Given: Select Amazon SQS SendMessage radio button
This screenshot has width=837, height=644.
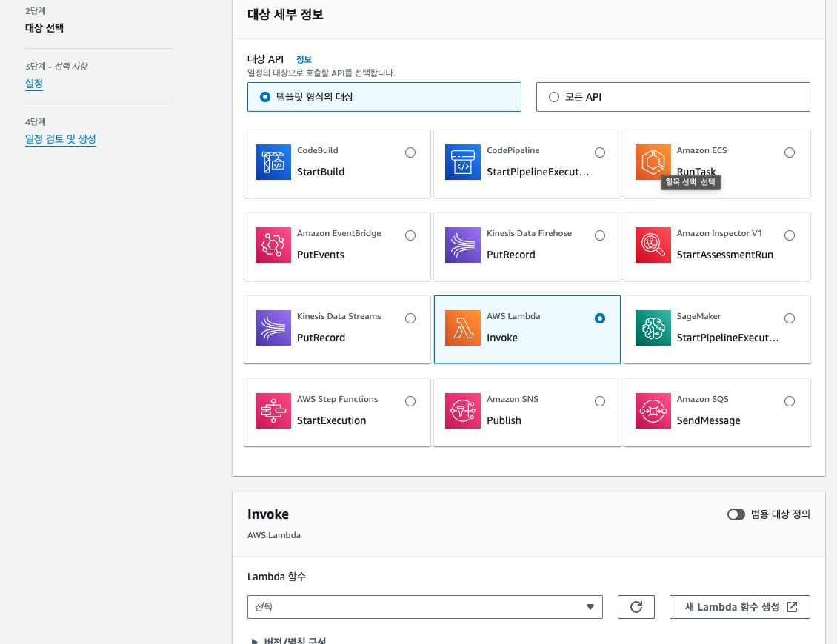Looking at the screenshot, I should [x=790, y=401].
